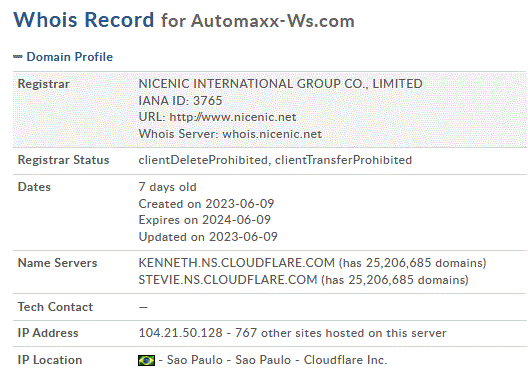This screenshot has height=373, width=528.
Task: Click the 'IP Location' row label
Action: (50, 360)
